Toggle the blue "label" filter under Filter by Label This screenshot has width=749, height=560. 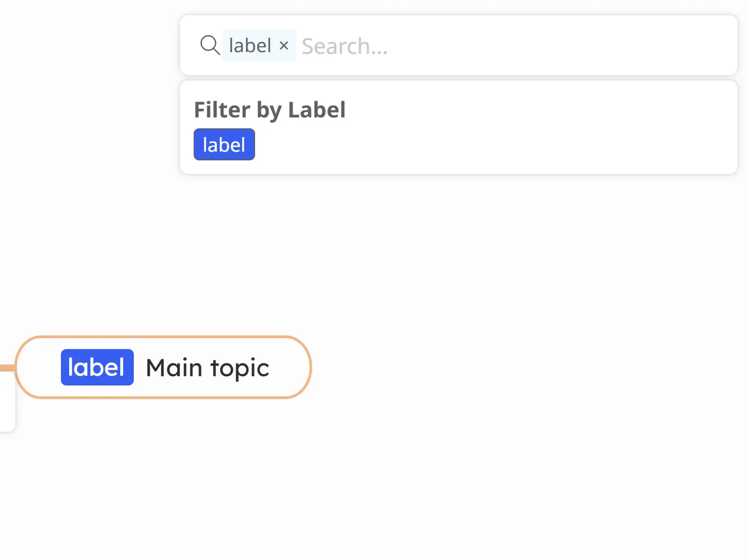tap(224, 145)
